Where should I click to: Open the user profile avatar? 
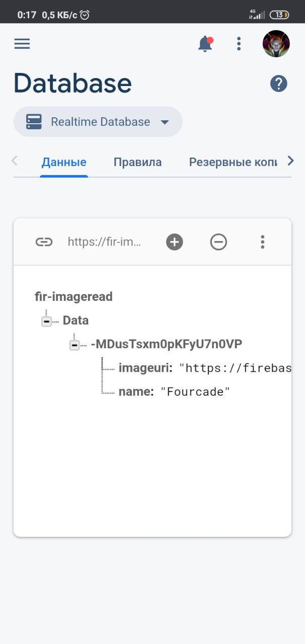276,44
